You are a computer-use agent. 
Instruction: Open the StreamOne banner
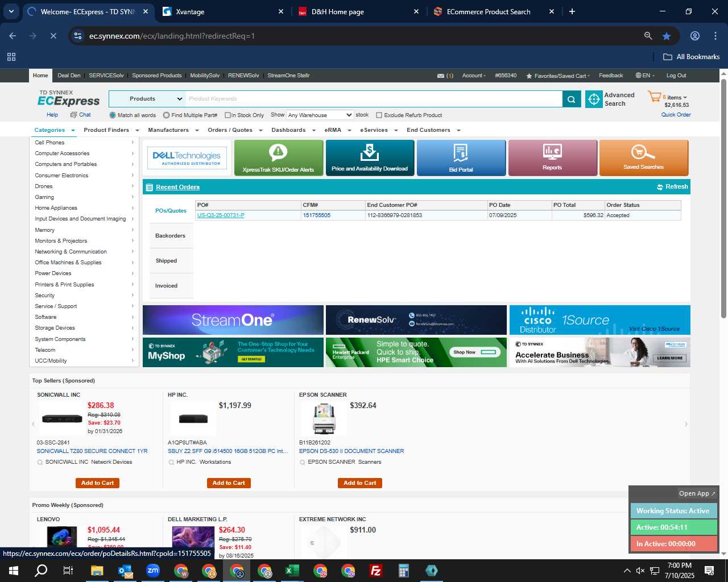pos(233,320)
